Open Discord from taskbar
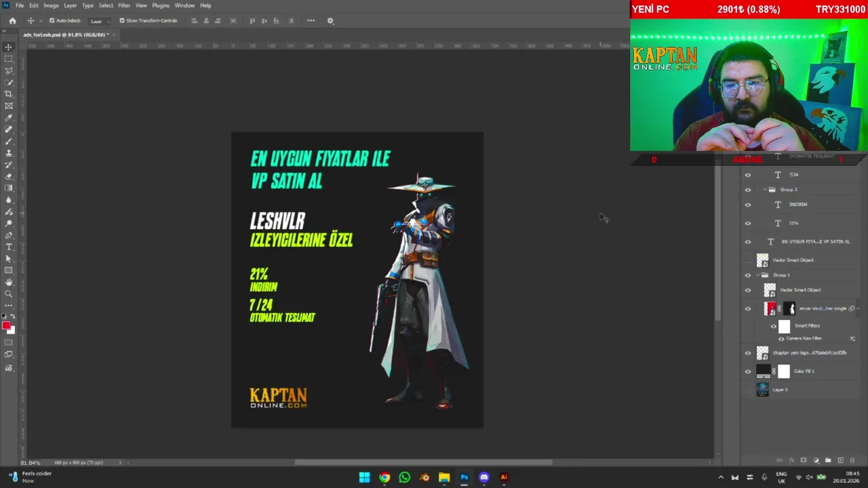 (484, 477)
